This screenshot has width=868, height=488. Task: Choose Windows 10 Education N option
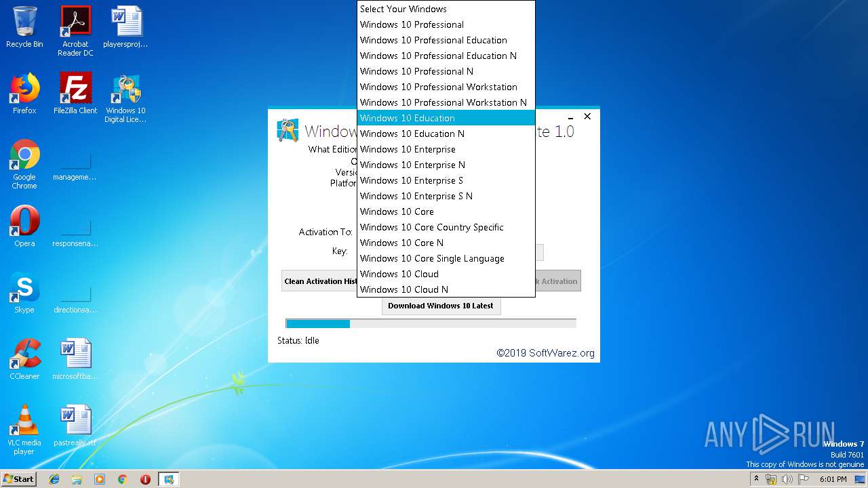(x=446, y=134)
